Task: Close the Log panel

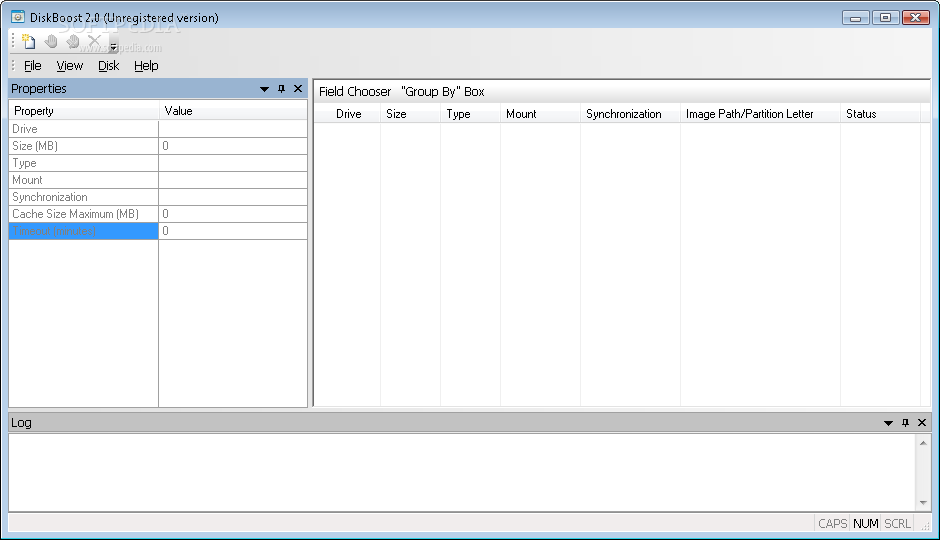Action: [x=922, y=423]
